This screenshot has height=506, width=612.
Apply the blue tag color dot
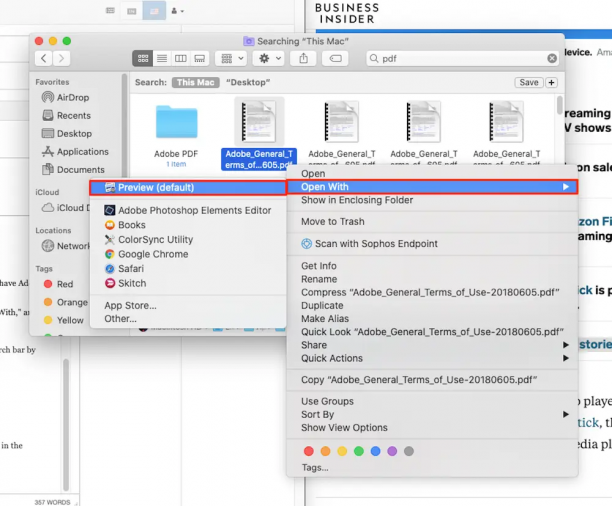click(375, 451)
